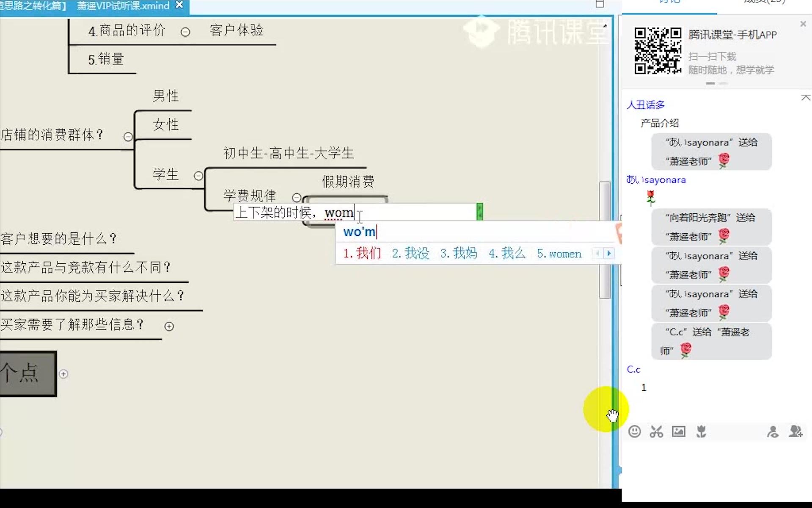Select the 客户想要的是什么 topic

click(59, 239)
